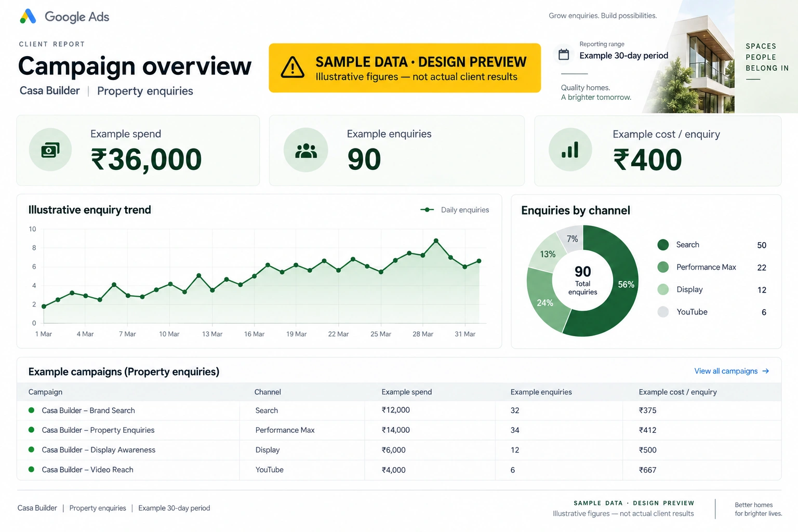Select the Search legend color swatch
Viewport: 798px width, 532px height.
coord(663,245)
